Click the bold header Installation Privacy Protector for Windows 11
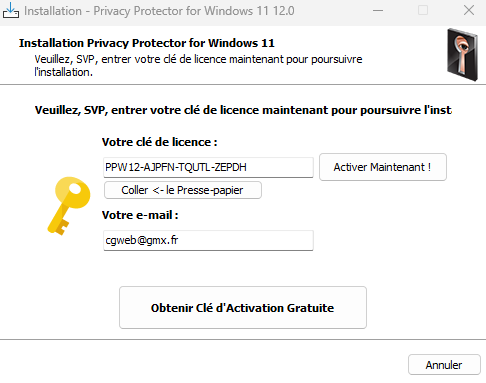 click(x=147, y=43)
